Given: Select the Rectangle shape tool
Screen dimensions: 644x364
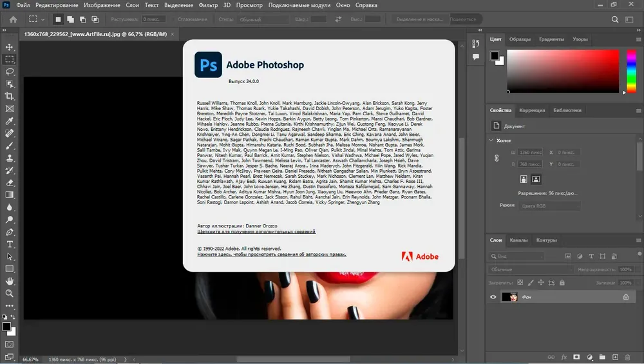Looking at the screenshot, I should coord(10,269).
